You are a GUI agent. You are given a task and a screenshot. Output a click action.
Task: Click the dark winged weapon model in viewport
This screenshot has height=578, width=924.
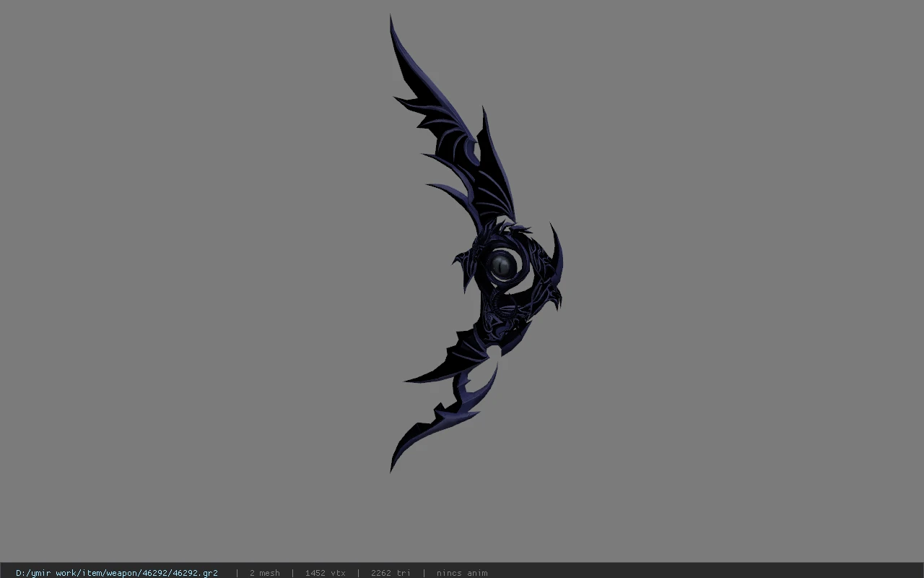(x=476, y=243)
